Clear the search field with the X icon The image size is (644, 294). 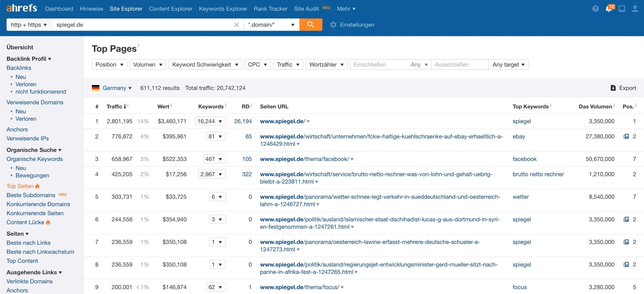(x=236, y=24)
